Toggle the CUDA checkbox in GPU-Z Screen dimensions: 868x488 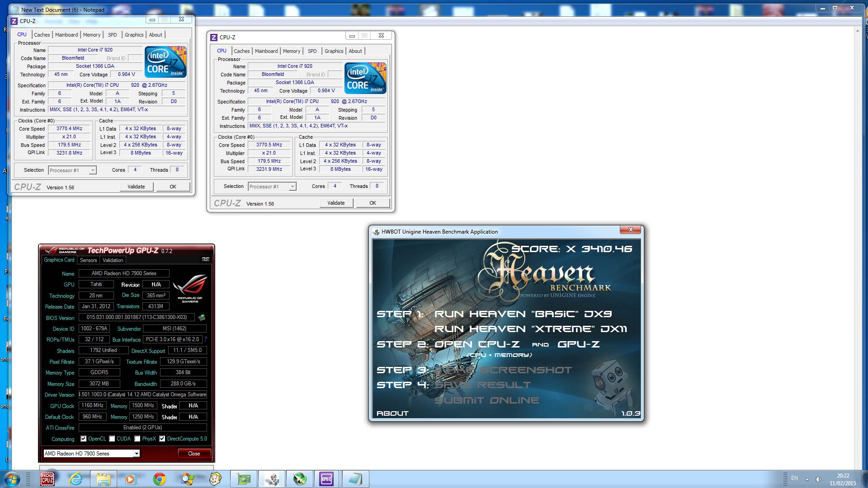(112, 439)
